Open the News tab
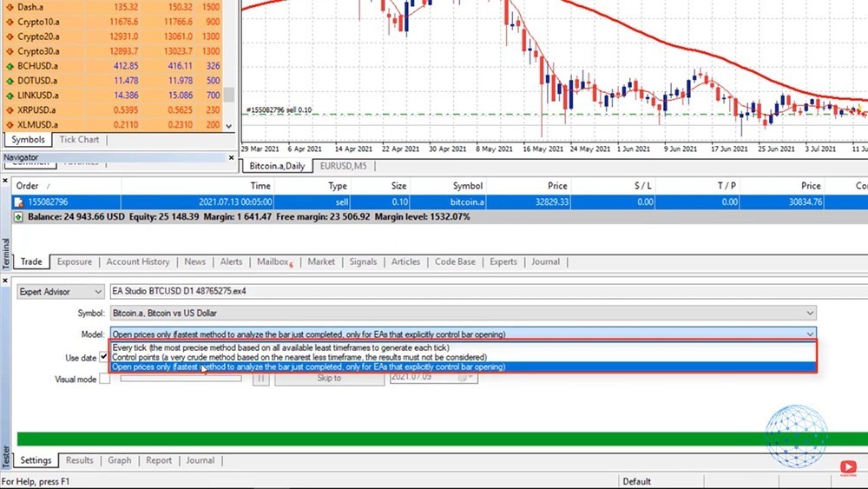This screenshot has height=489, width=868. point(194,261)
